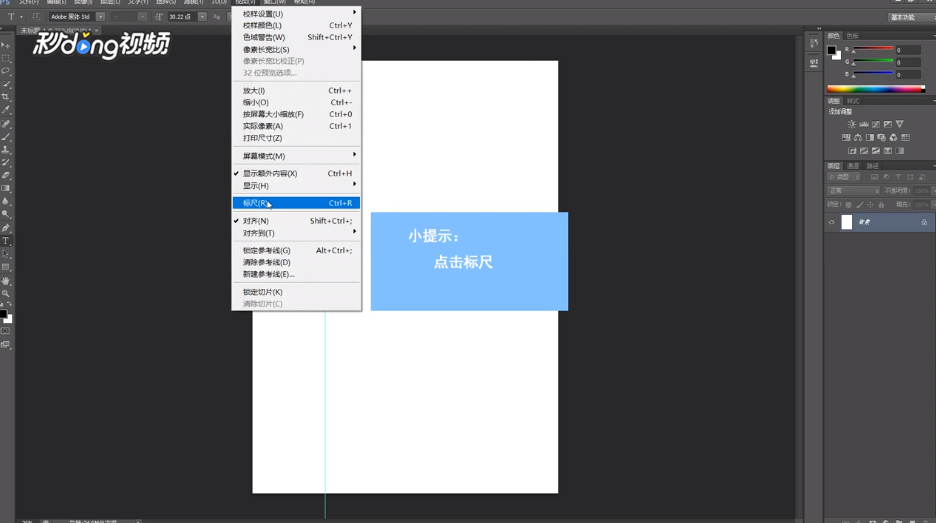Viewport: 936px width, 523px height.
Task: Select the Hand tool
Action: point(6,281)
